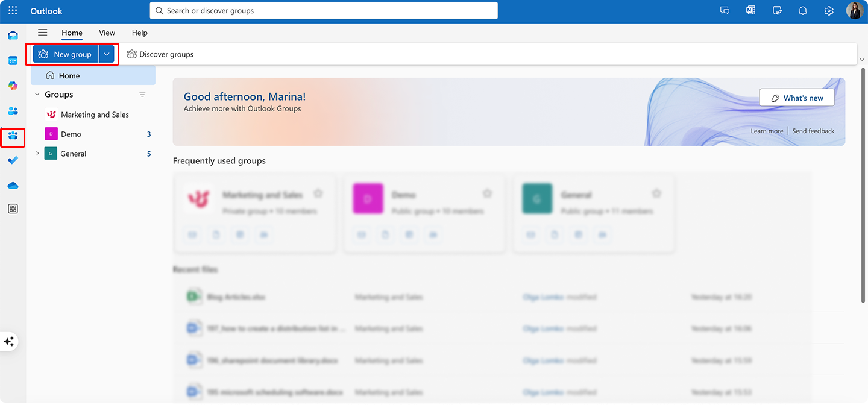
Task: Star the Demo group card
Action: point(488,193)
